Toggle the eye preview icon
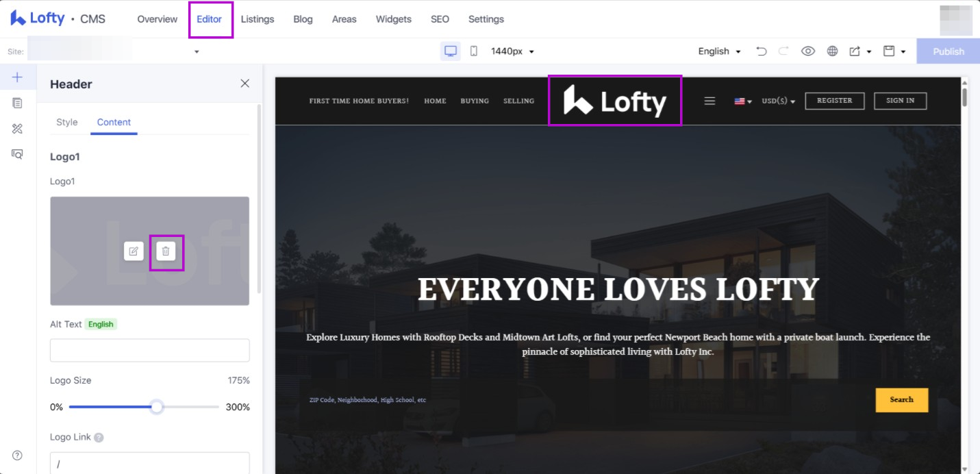Image resolution: width=980 pixels, height=474 pixels. point(808,51)
